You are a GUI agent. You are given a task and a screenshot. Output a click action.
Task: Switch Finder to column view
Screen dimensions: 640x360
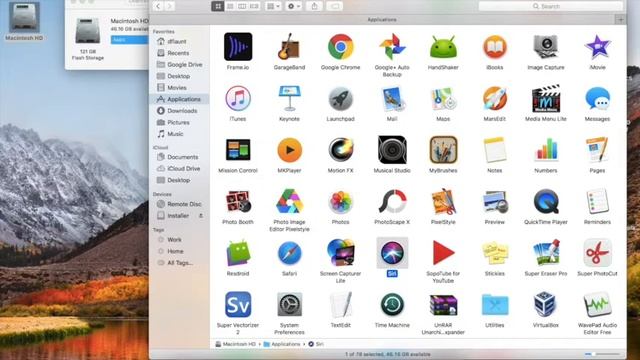242,6
